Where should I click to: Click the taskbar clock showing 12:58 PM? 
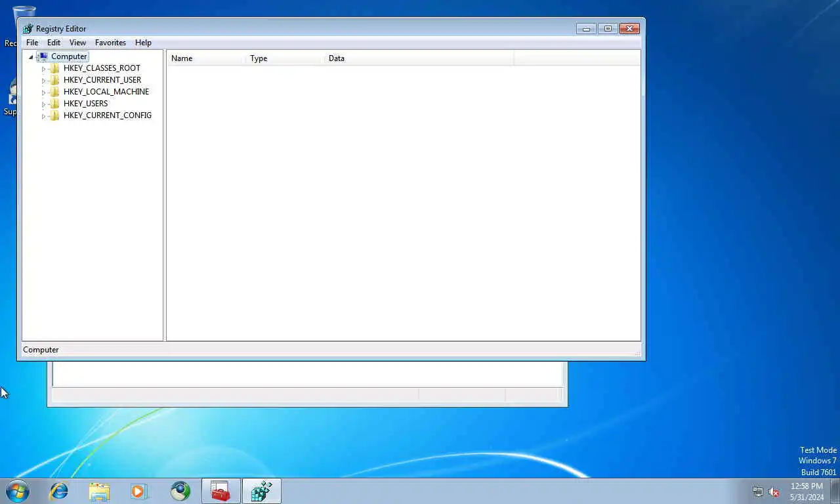coord(807,492)
